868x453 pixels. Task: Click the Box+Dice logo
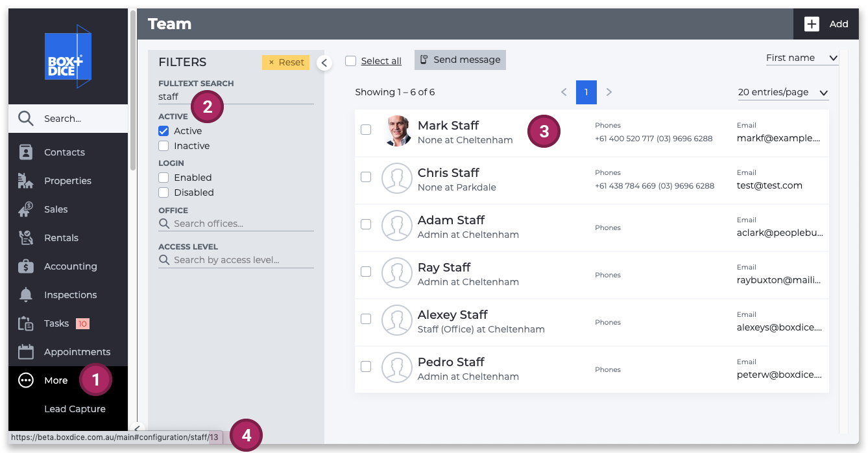coord(68,56)
